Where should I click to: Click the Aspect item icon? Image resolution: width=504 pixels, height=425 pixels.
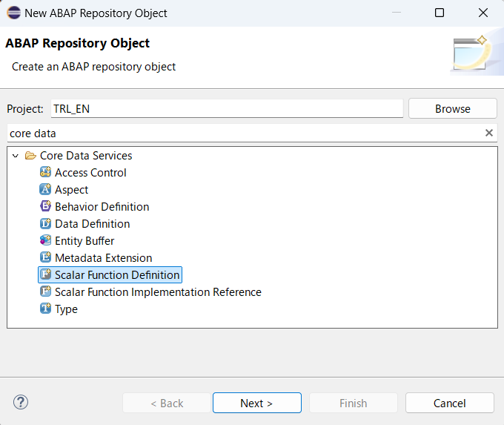tap(45, 190)
